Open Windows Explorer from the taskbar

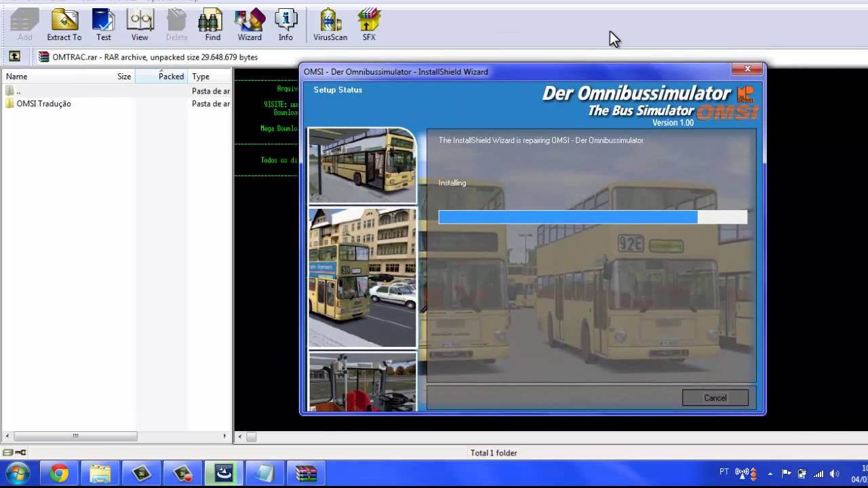(100, 473)
